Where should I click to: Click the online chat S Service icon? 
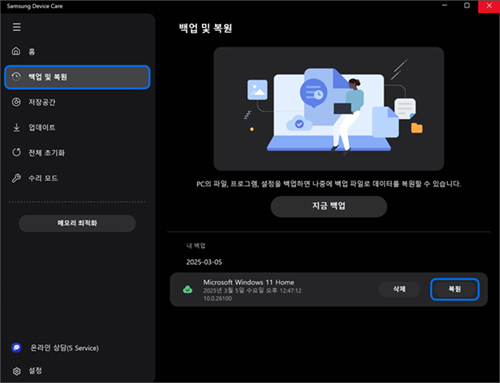[x=16, y=348]
